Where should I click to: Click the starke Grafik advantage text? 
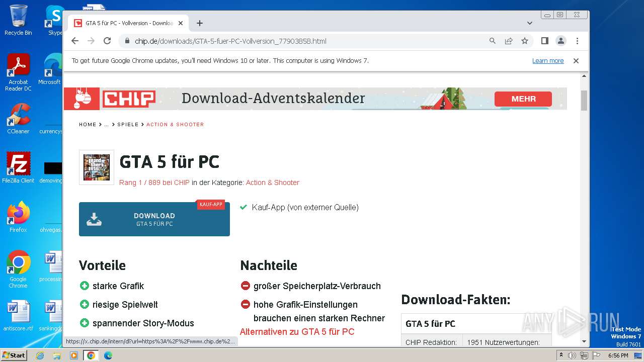pyautogui.click(x=118, y=286)
